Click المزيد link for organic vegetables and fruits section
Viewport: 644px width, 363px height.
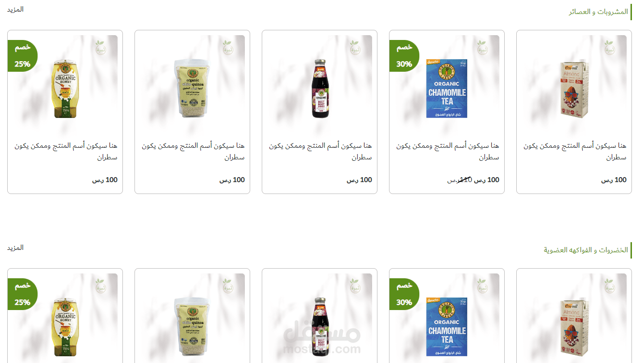[15, 247]
